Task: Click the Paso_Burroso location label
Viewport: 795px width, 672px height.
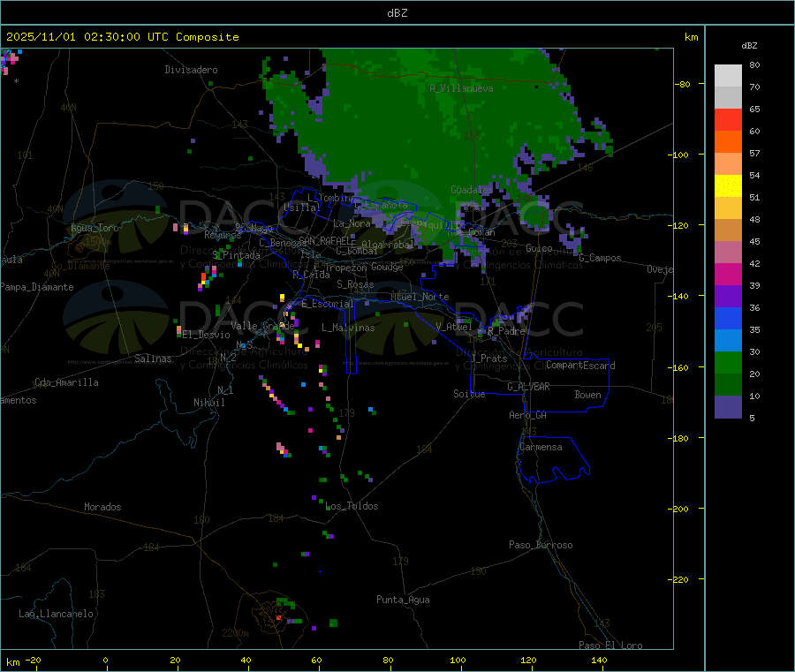Action: 541,545
